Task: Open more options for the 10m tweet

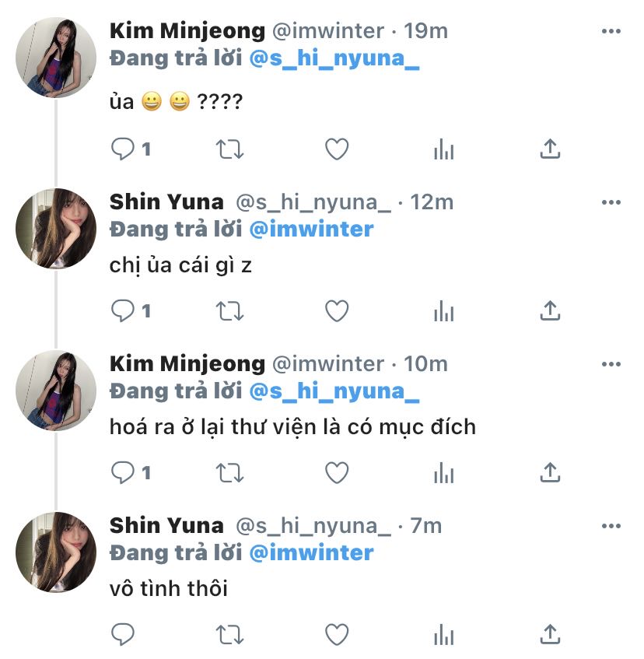Action: (x=611, y=364)
